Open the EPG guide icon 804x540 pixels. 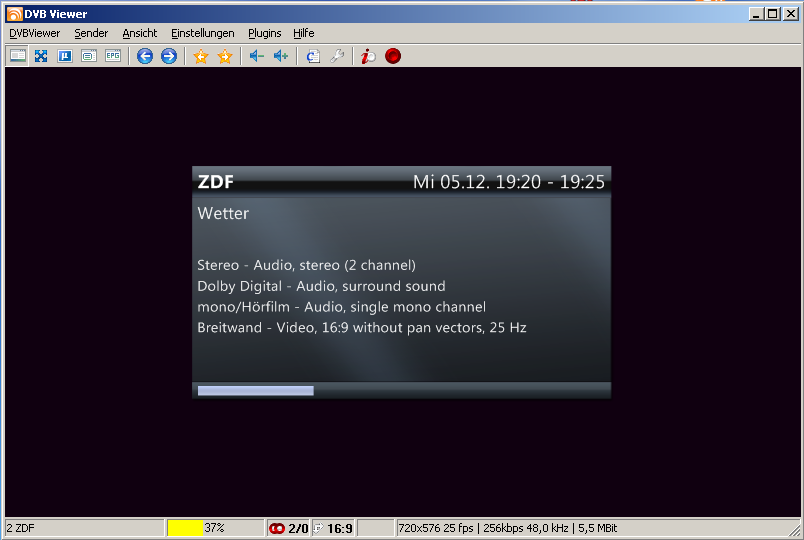113,55
